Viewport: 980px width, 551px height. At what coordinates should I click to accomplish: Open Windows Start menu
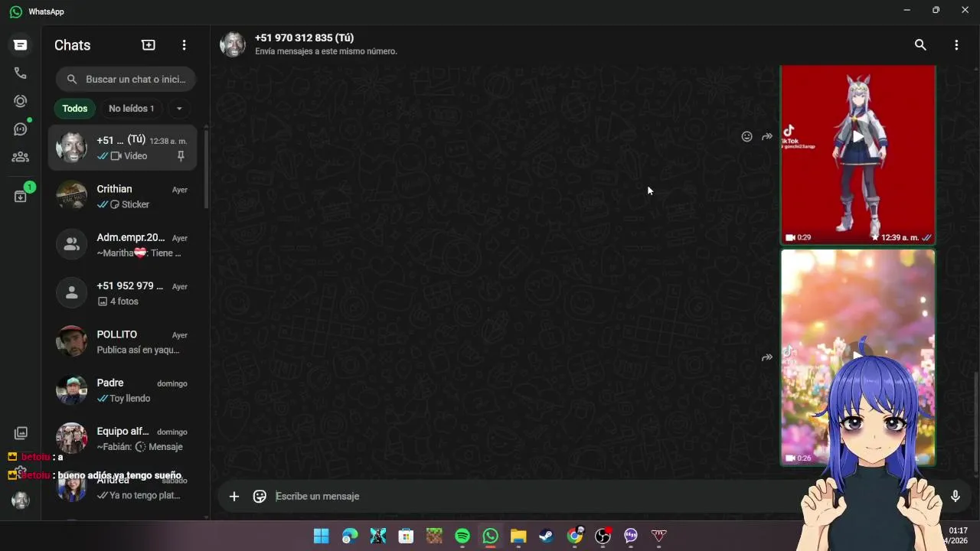(322, 536)
